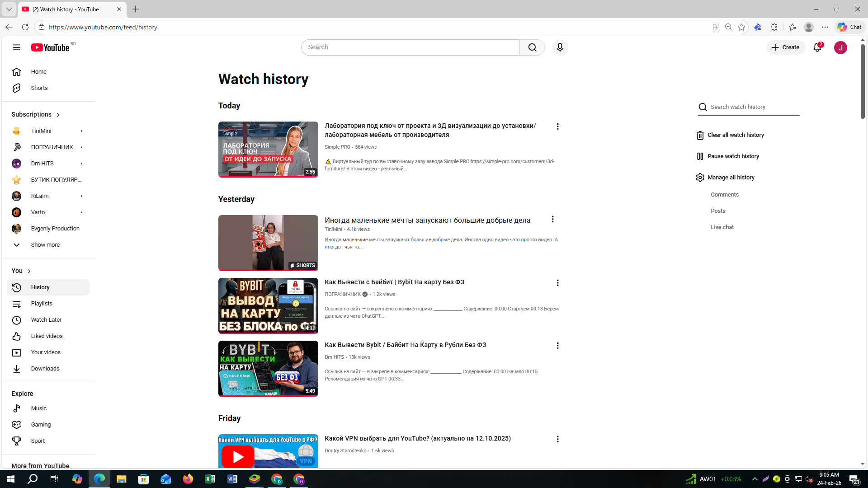Pause watch history
This screenshot has height=488, width=868.
[x=732, y=156]
